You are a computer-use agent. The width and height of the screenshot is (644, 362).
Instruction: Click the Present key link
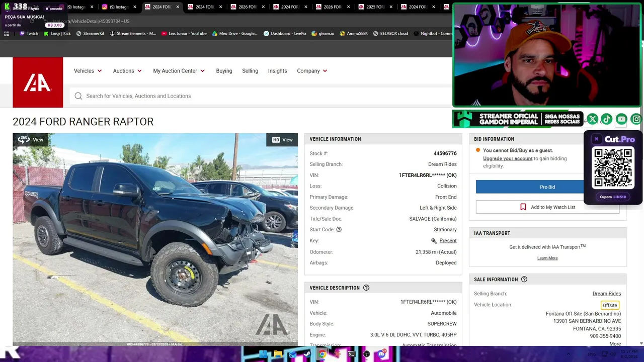pos(448,241)
